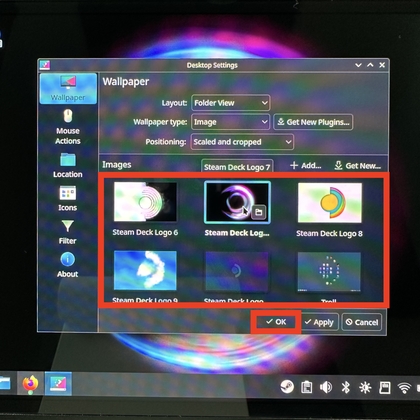420x420 pixels.
Task: Select the dotted-logo wallpaper thumbnail
Action: tap(329, 272)
